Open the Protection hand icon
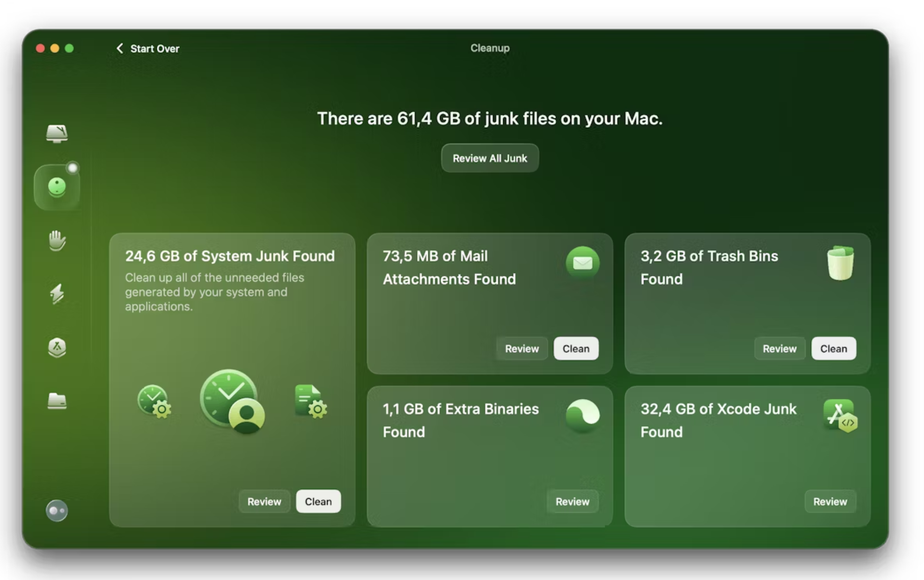This screenshot has height=580, width=924. [57, 240]
